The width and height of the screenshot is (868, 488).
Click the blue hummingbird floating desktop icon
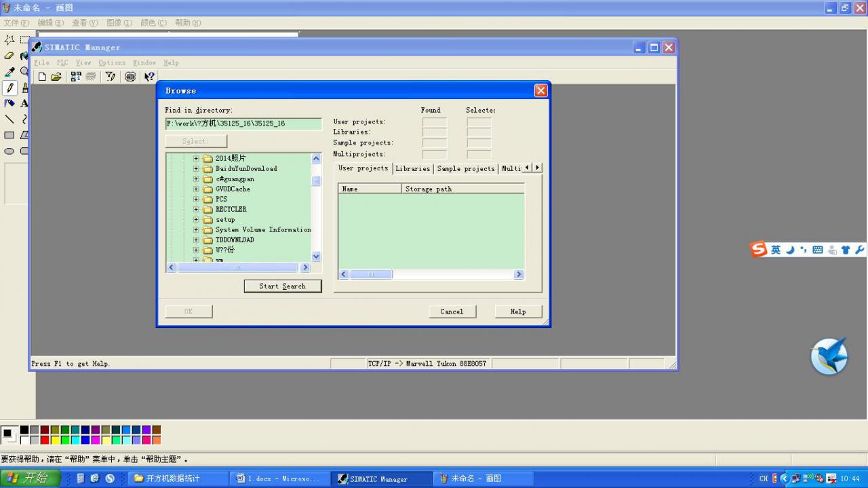(829, 356)
